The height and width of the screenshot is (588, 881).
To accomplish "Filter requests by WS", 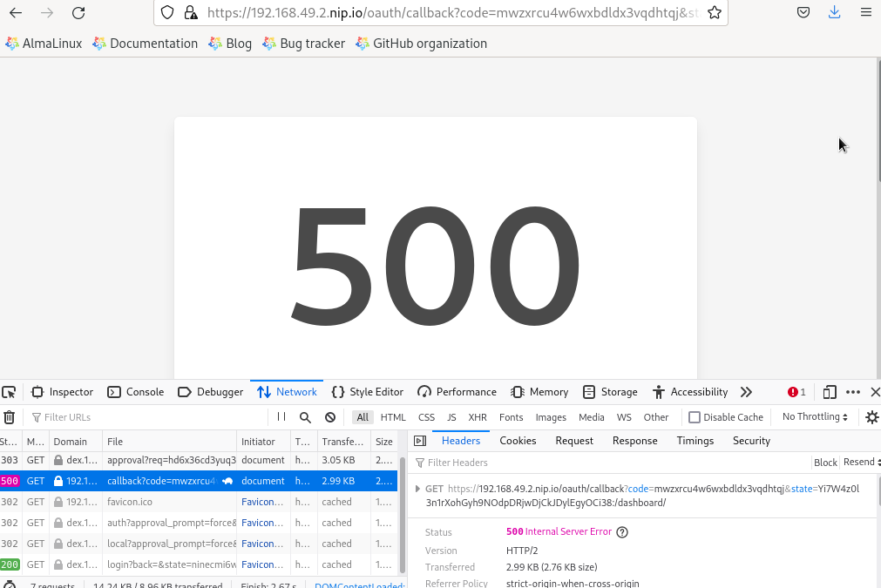I will 624,417.
